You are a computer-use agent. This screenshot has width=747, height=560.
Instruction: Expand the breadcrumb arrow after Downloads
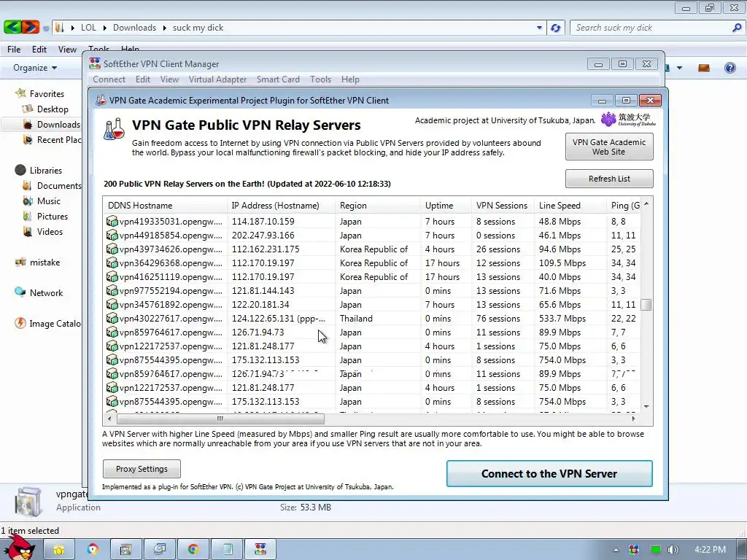coord(164,28)
